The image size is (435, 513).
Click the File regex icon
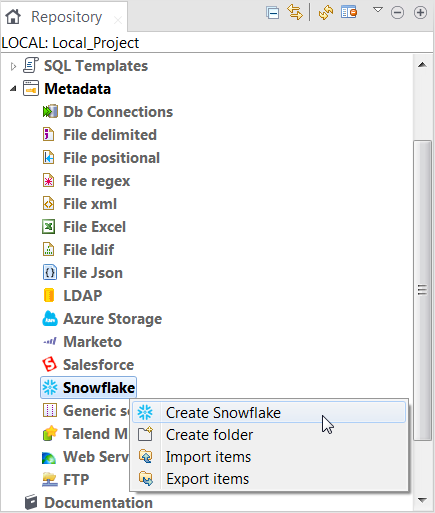coord(49,180)
